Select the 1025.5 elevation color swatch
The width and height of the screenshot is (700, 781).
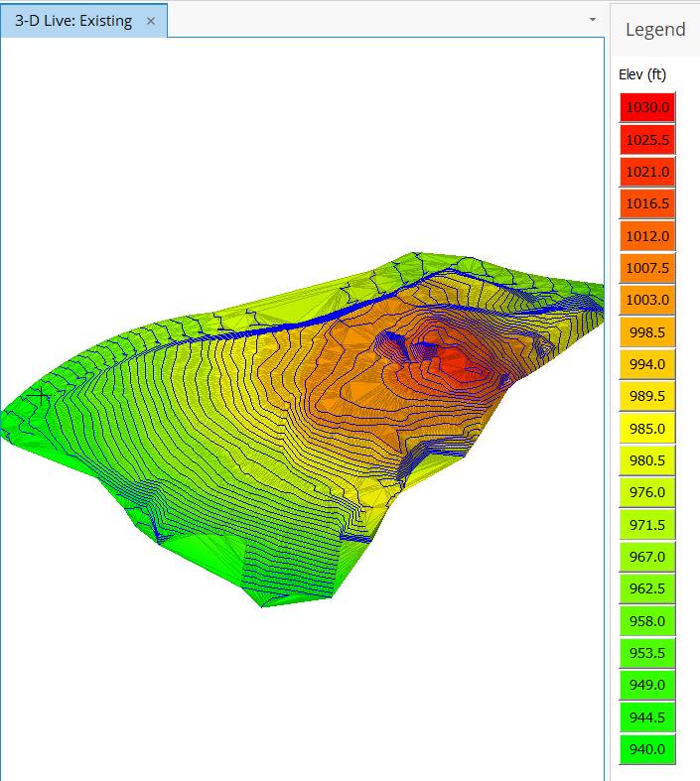646,140
